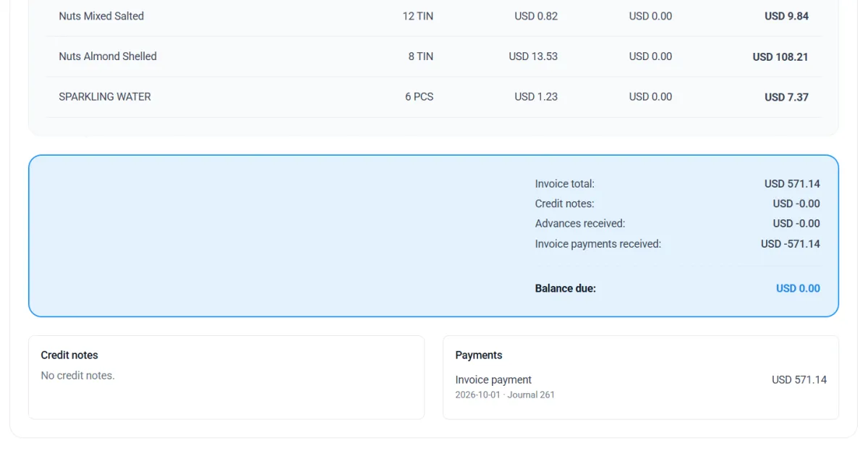This screenshot has height=467, width=868.
Task: Click the "Credit notes:" summary label
Action: 565,204
